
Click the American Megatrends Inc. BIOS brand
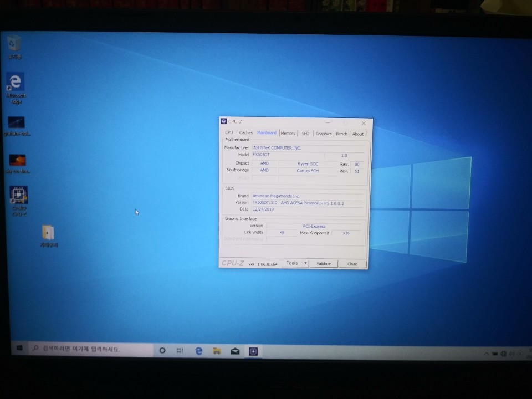click(307, 196)
